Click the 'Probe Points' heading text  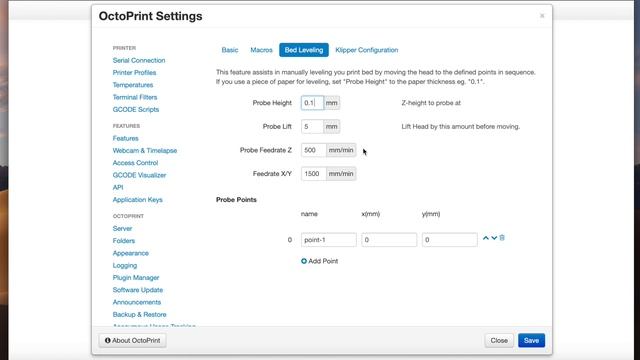tap(236, 200)
